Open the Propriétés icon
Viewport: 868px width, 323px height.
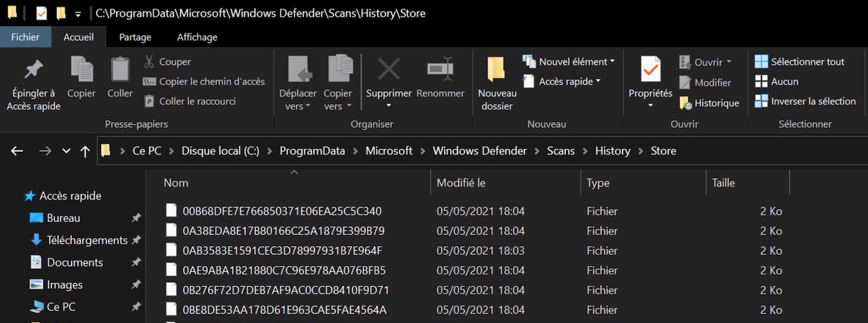tap(650, 69)
